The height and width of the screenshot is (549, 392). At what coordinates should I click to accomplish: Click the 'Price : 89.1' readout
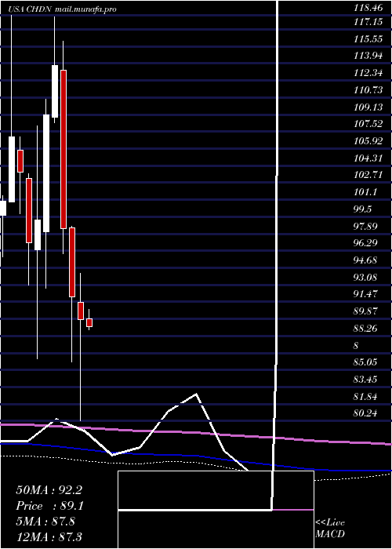[49, 506]
